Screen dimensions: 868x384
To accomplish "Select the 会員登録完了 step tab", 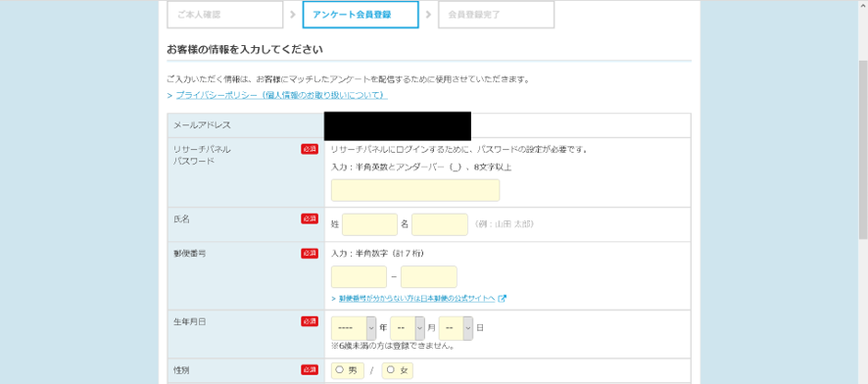I will point(496,15).
